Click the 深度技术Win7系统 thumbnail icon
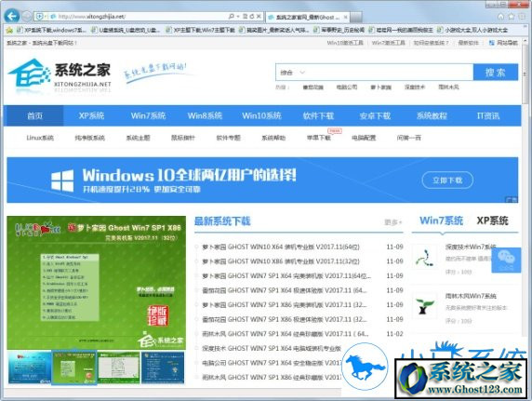This screenshot has width=532, height=401. pyautogui.click(x=424, y=258)
